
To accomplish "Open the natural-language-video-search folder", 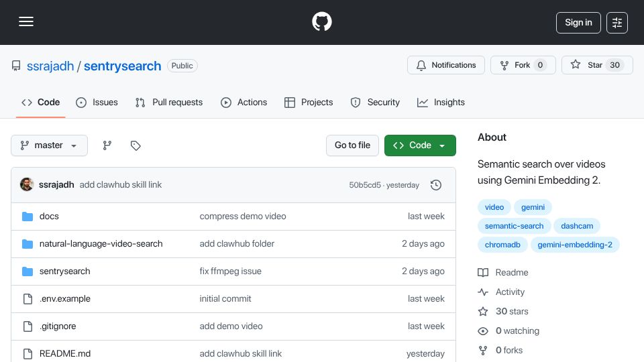I will coord(101,244).
